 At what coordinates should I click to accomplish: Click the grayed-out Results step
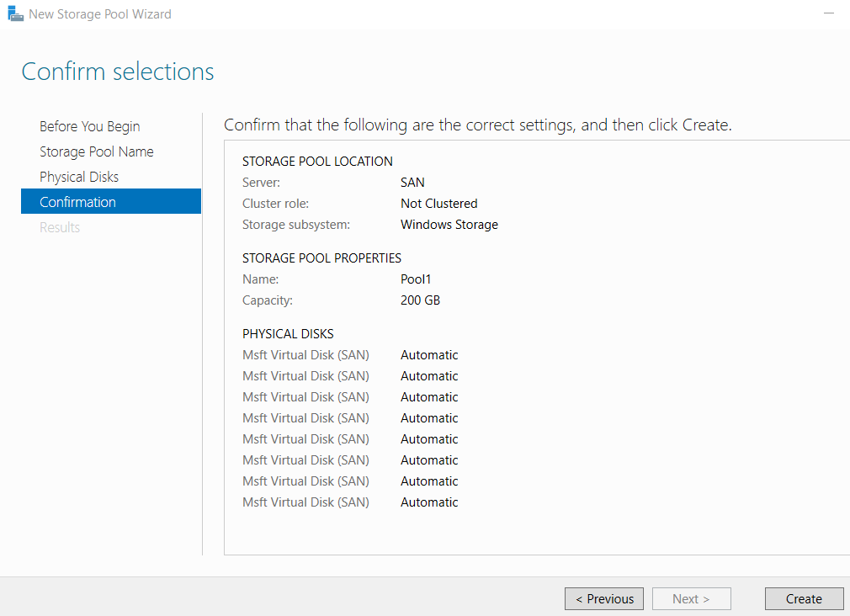coord(60,227)
